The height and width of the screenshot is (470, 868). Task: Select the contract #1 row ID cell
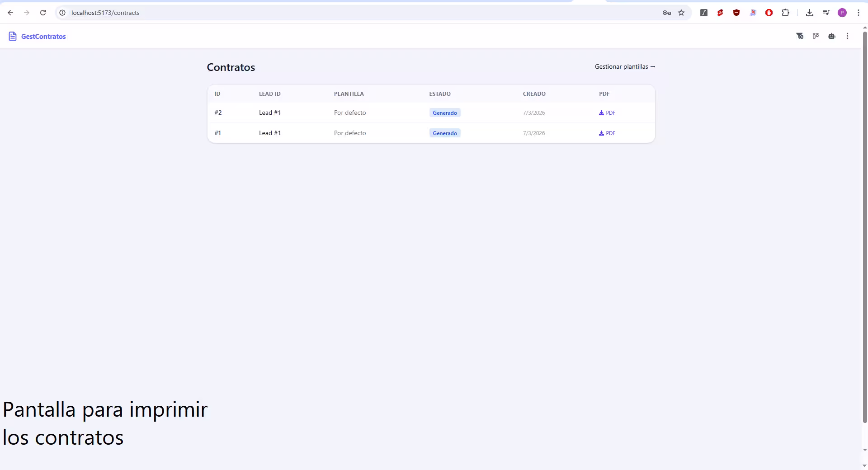pyautogui.click(x=218, y=133)
